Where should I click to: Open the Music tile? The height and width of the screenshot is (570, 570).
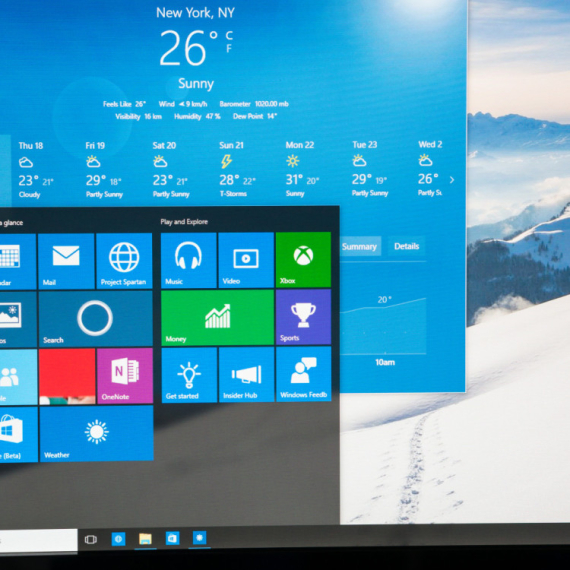click(x=189, y=260)
